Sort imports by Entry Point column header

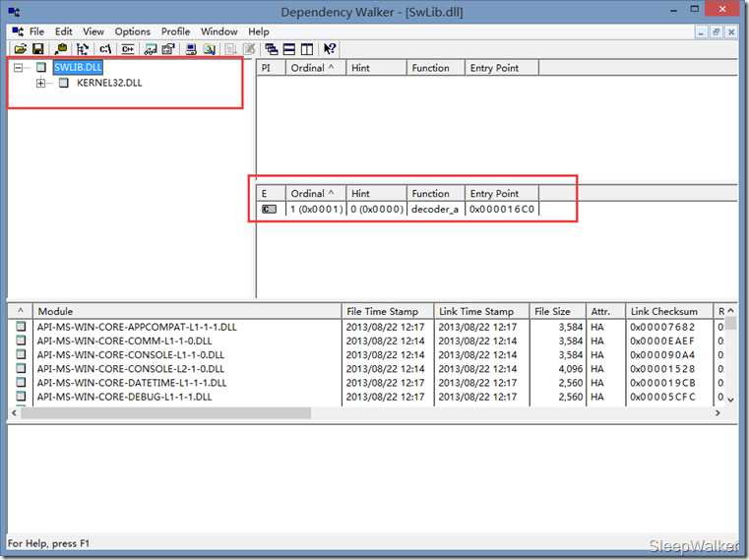[502, 68]
